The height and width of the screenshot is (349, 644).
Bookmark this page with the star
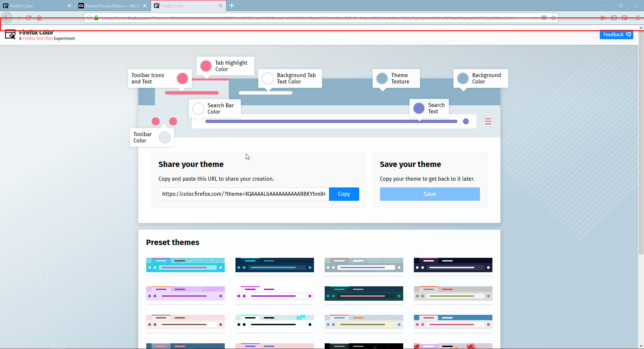[x=553, y=18]
